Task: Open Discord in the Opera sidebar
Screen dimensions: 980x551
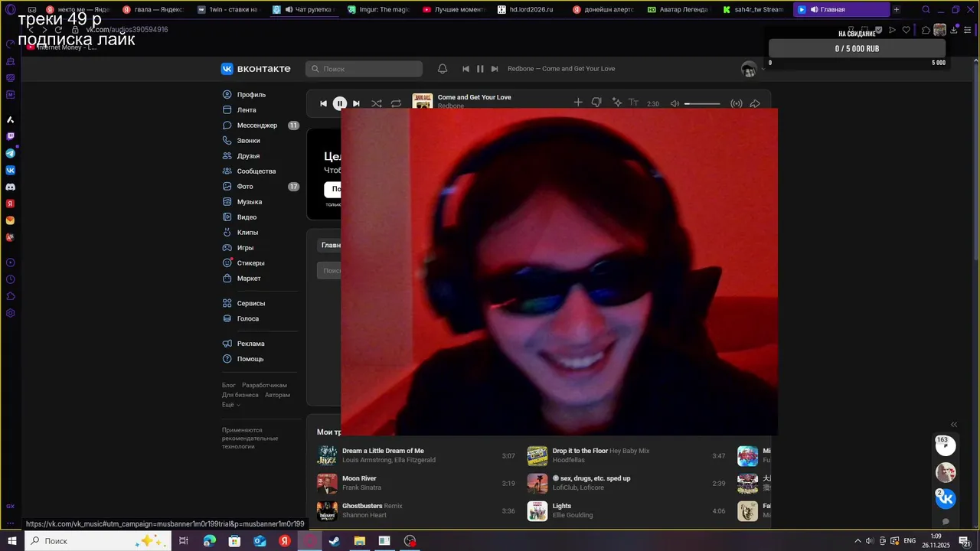Action: [x=11, y=187]
